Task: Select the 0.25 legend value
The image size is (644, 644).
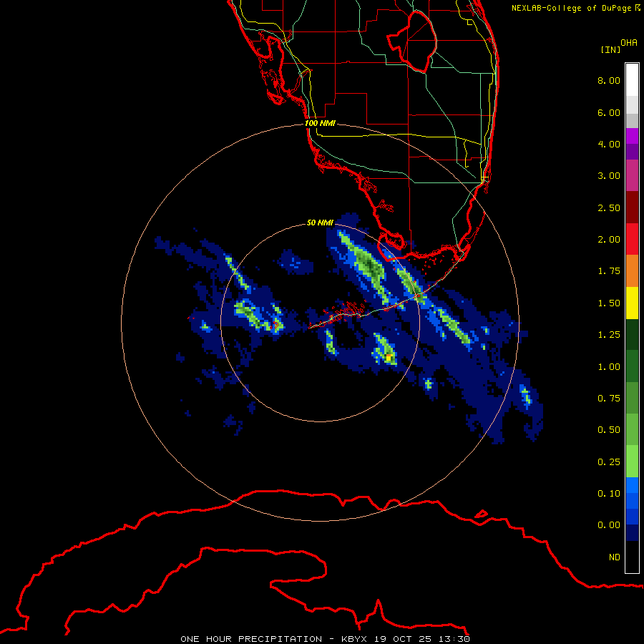Action: click(x=609, y=462)
